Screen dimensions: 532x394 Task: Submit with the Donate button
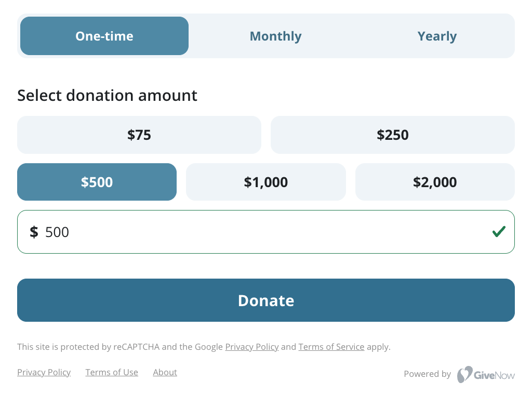(x=266, y=300)
